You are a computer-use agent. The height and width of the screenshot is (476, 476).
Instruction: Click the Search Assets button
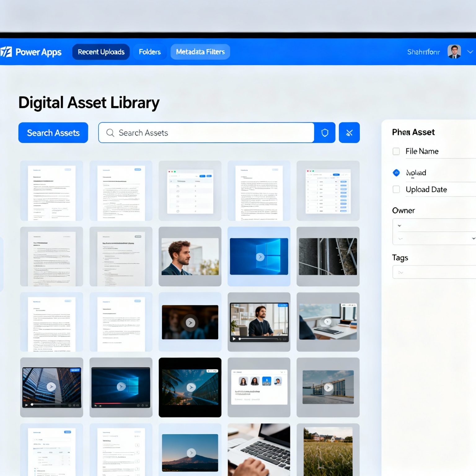53,133
